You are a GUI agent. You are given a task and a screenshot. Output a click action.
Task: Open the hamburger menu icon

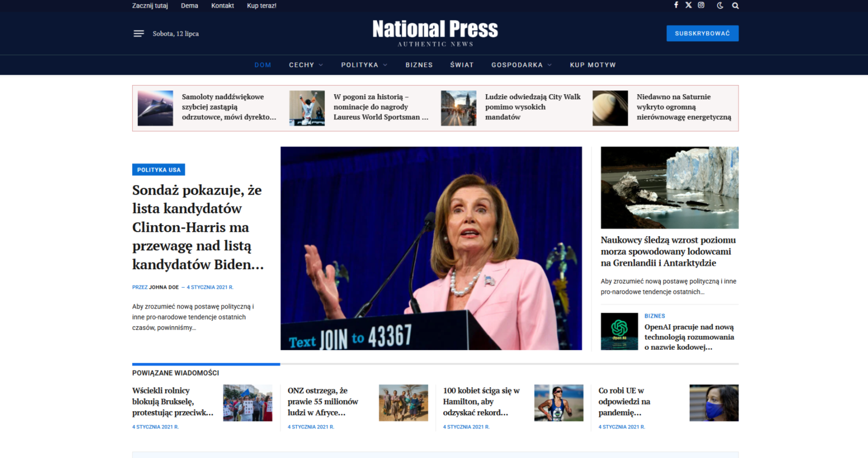(138, 34)
